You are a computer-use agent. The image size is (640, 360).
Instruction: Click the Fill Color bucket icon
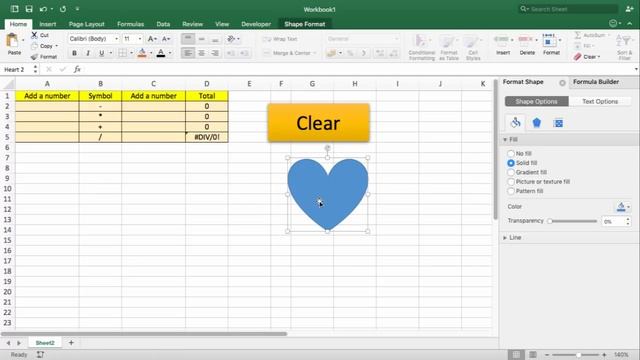tap(142, 53)
